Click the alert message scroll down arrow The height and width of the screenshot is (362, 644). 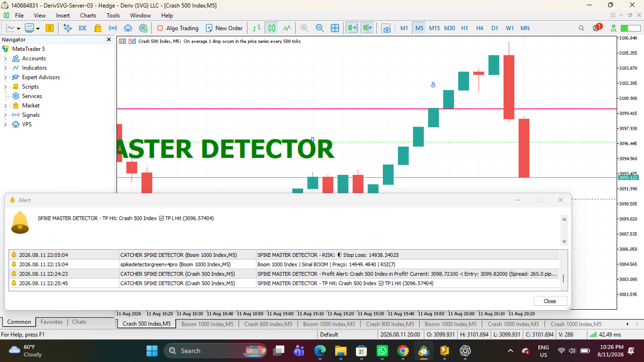click(x=564, y=242)
